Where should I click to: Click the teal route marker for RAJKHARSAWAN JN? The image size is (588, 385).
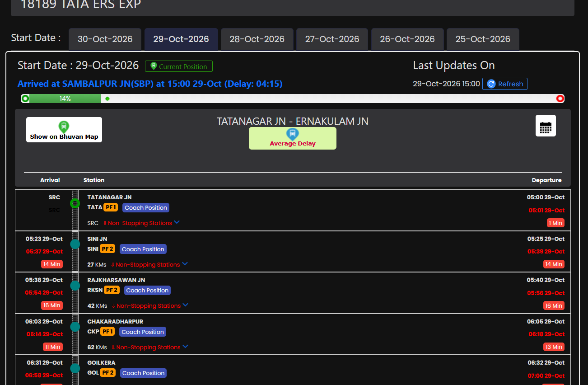click(x=75, y=286)
